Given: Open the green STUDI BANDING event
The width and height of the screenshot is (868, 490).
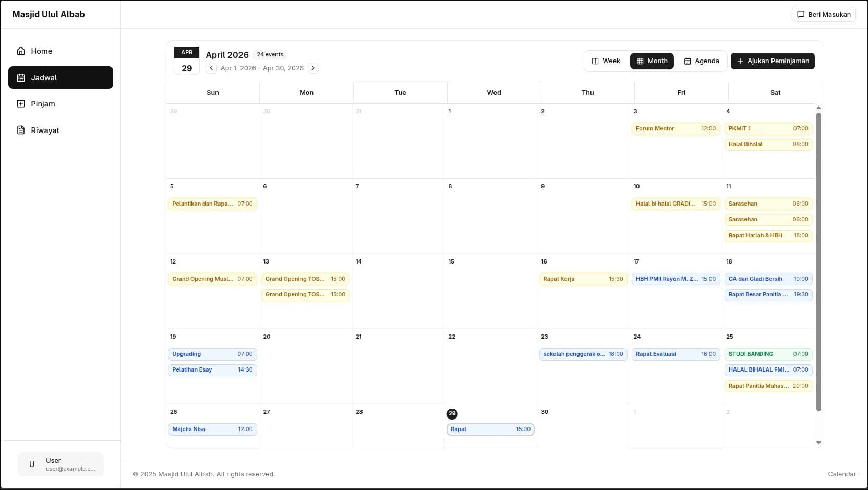Looking at the screenshot, I should [768, 354].
